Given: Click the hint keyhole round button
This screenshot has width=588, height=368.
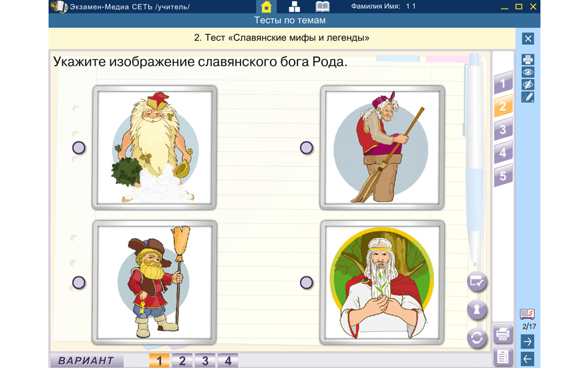Looking at the screenshot, I should point(477,310).
